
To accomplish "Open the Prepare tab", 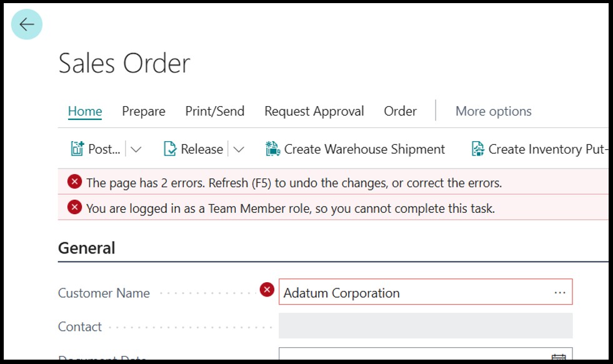I will [144, 111].
